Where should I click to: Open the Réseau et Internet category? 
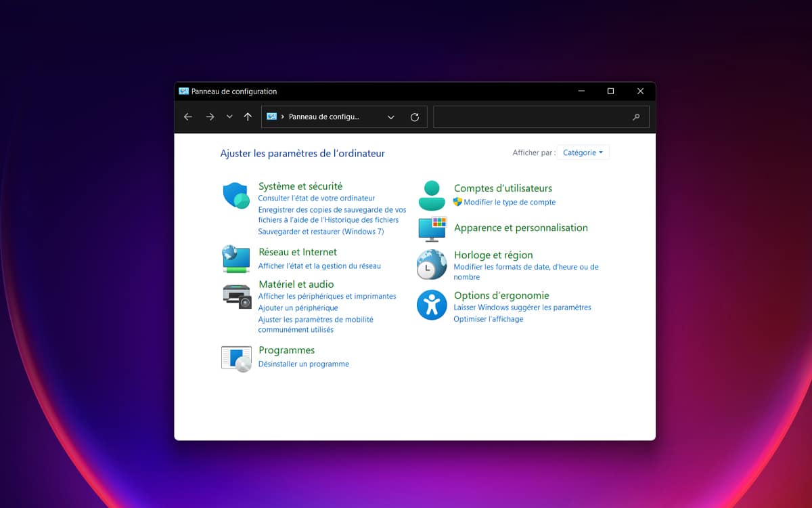[298, 252]
